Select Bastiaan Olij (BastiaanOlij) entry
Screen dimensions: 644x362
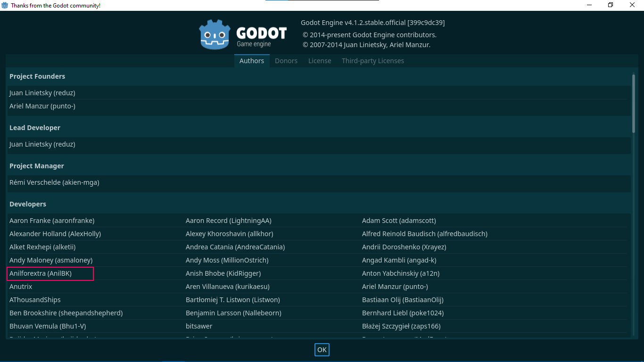point(403,300)
